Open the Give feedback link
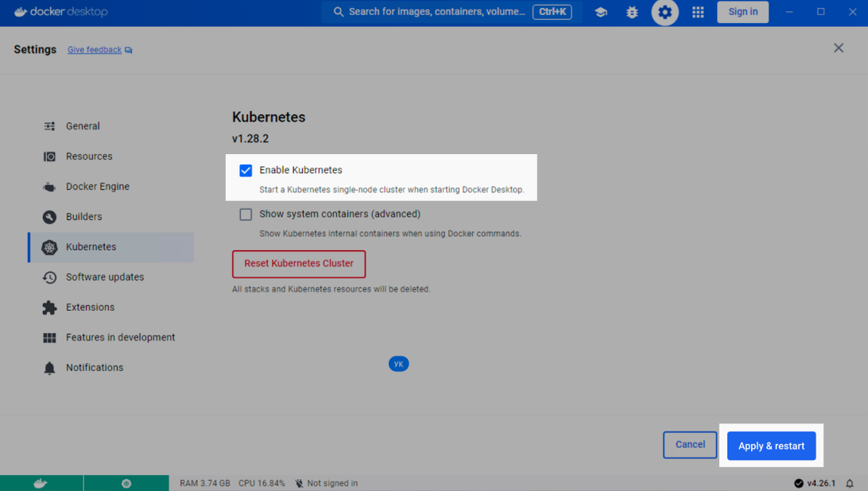This screenshot has width=868, height=491. coord(95,50)
